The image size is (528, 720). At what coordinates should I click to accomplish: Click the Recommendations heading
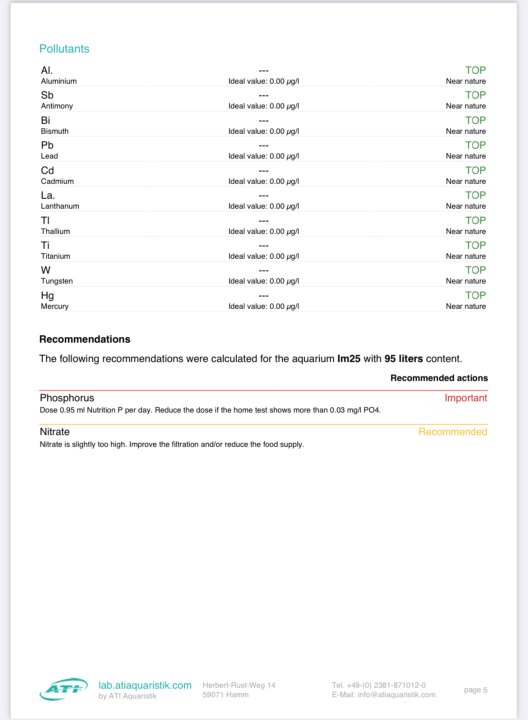(x=84, y=339)
